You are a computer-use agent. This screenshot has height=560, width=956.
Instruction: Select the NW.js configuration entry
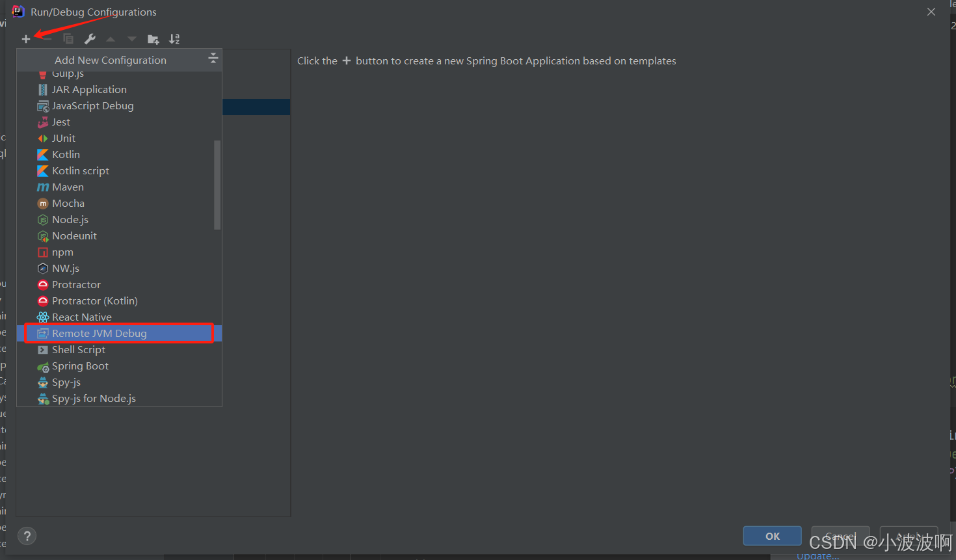119,268
